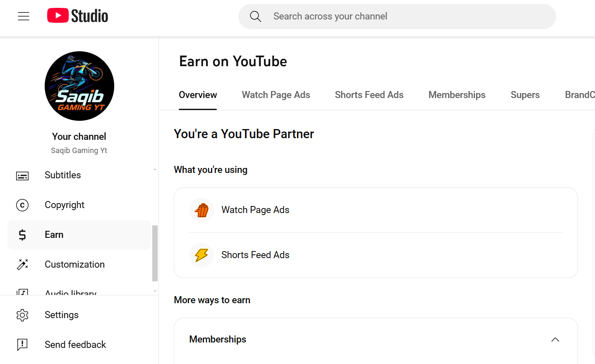Go to the Memberships tab

click(x=457, y=95)
